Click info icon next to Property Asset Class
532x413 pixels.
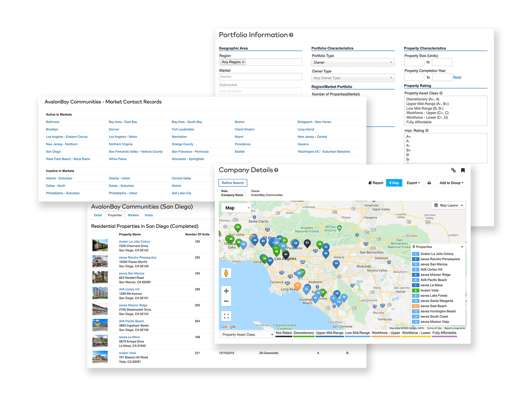(441, 93)
